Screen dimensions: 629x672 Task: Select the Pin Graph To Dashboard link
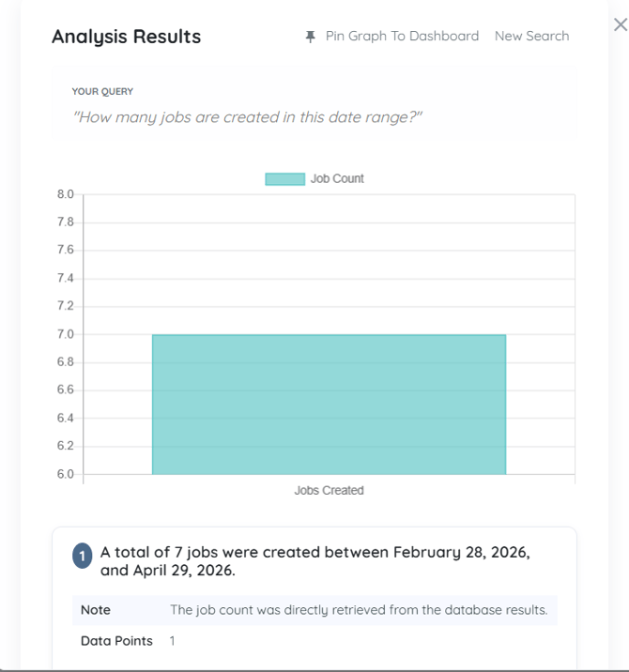(x=402, y=37)
